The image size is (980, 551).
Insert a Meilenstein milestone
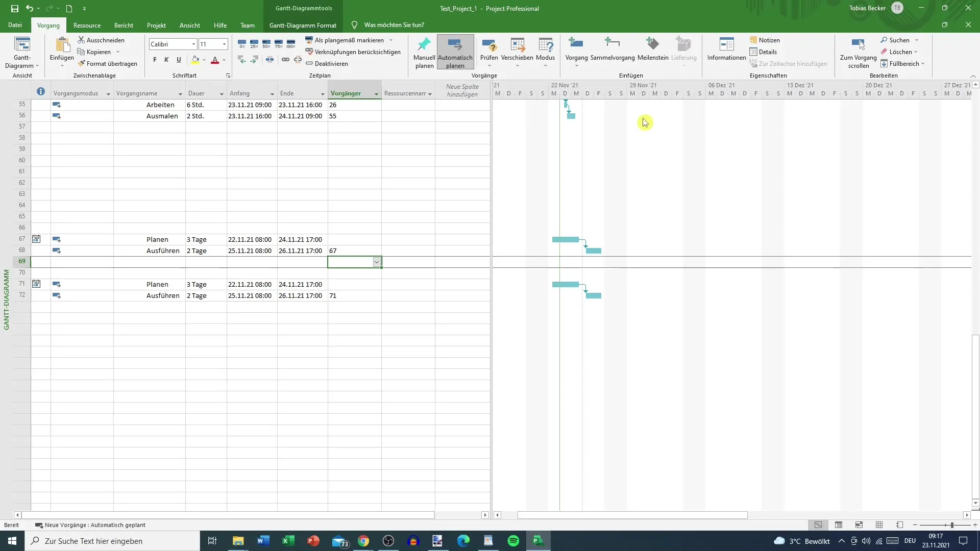click(653, 49)
